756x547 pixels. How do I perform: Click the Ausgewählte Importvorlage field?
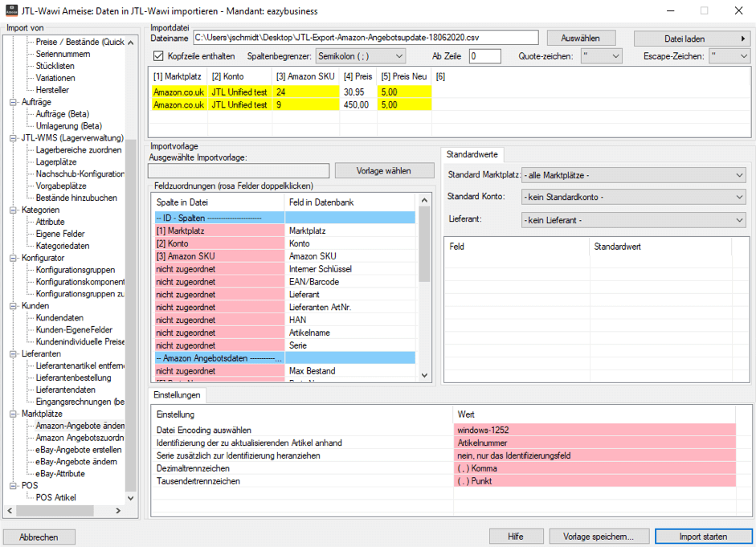click(x=239, y=170)
